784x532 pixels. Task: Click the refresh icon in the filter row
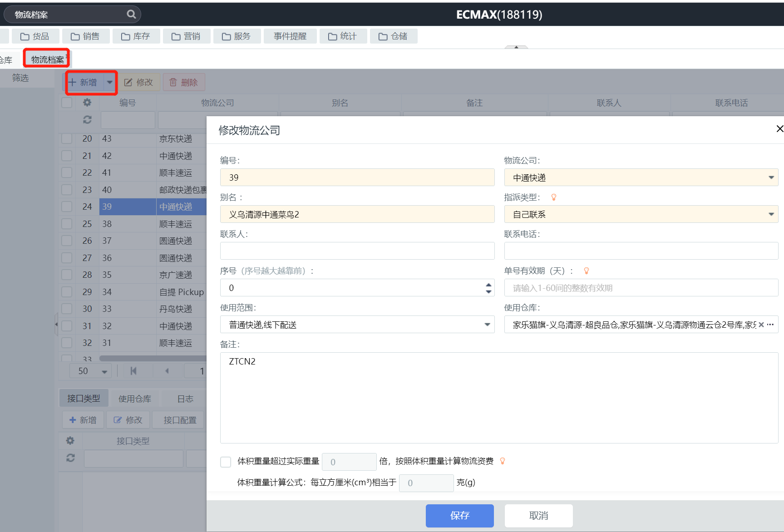pos(87,120)
